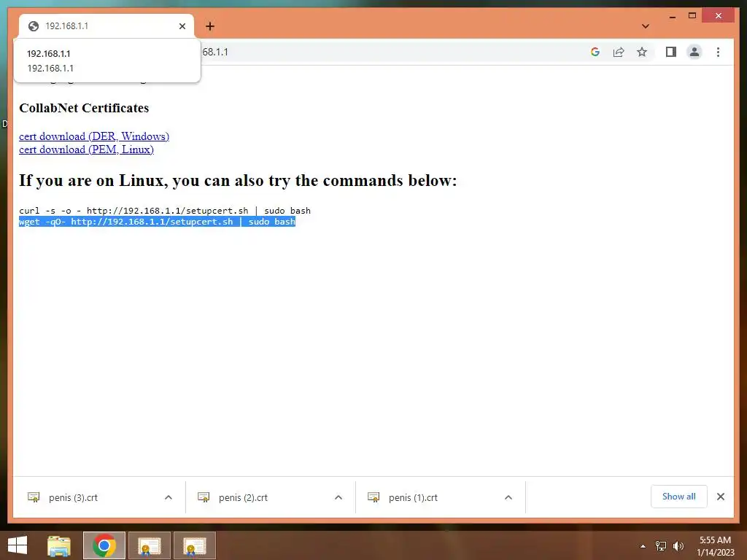Bookmark this page with star icon
This screenshot has height=560, width=747.
pos(642,52)
